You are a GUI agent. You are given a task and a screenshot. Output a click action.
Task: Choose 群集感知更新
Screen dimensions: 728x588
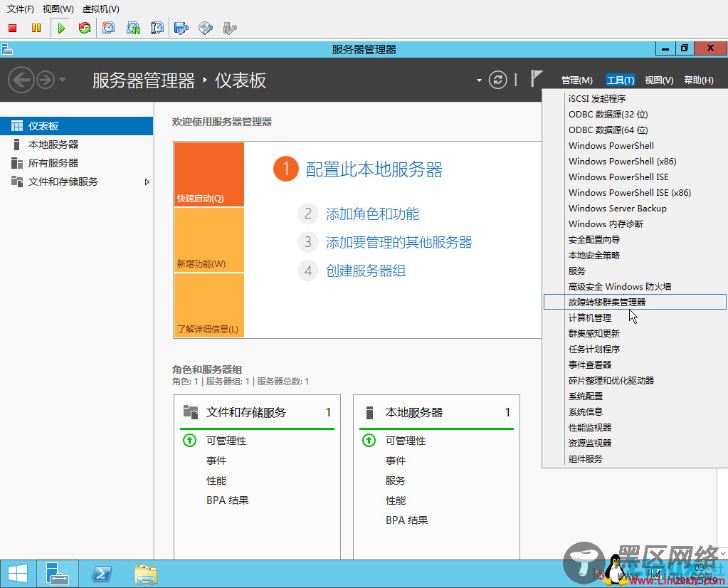[x=635, y=333]
